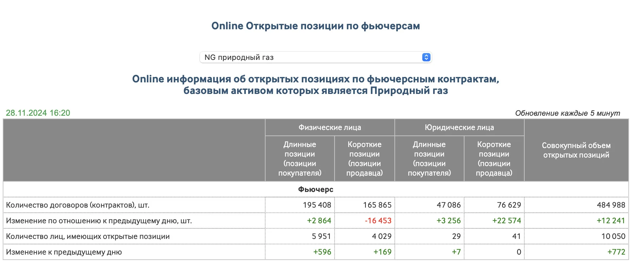Click the total value 484 988

point(611,205)
